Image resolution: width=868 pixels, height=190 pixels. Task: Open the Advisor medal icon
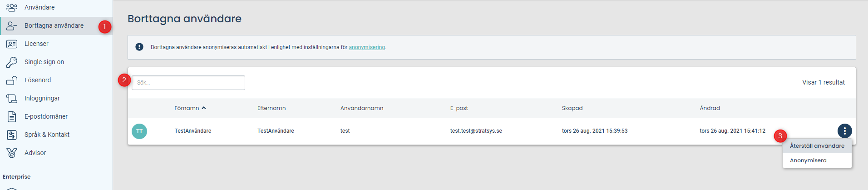coord(12,153)
